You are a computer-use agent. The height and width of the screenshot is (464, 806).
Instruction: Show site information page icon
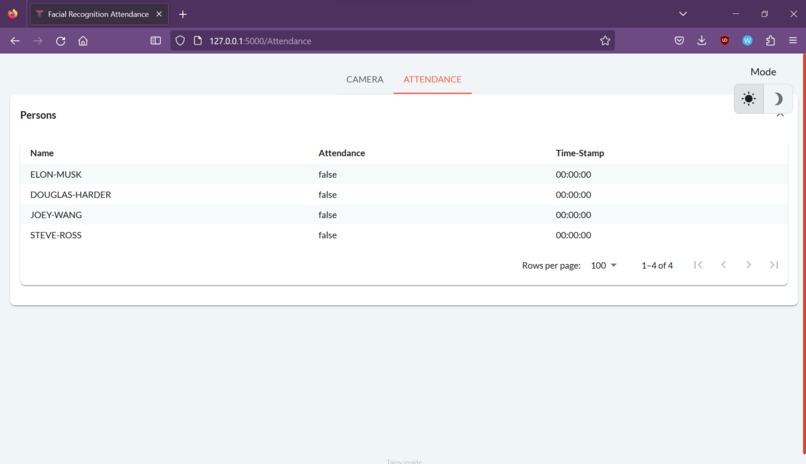[198, 41]
